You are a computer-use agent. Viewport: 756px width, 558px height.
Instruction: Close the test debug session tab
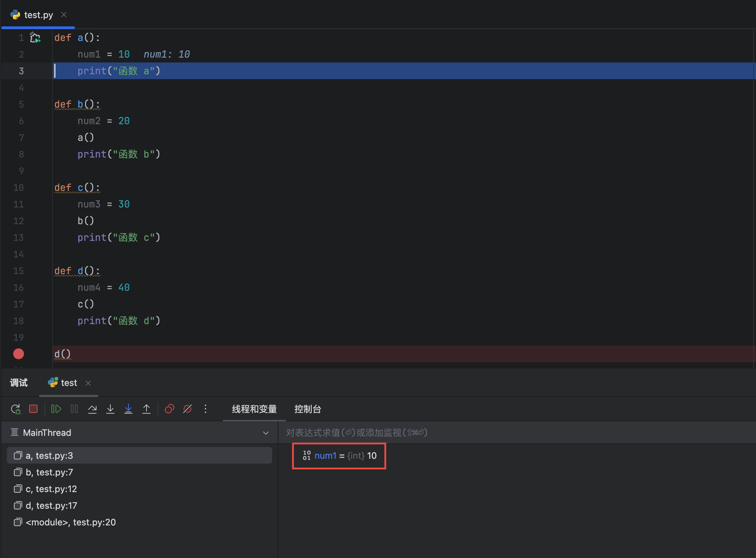point(88,383)
